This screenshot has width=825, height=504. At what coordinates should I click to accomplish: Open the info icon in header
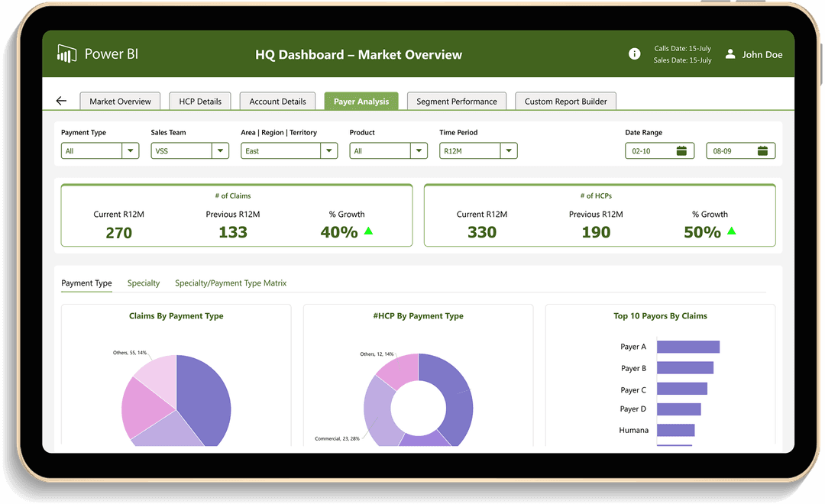tap(634, 53)
